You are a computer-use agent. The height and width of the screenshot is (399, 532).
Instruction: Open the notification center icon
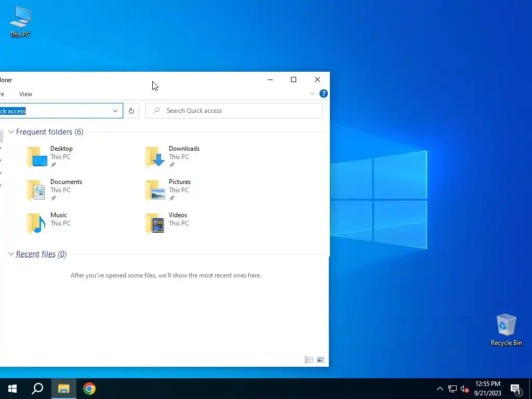click(x=516, y=389)
